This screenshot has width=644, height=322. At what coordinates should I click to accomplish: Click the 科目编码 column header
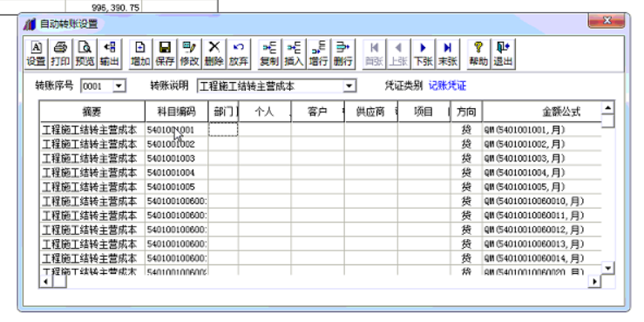click(177, 112)
